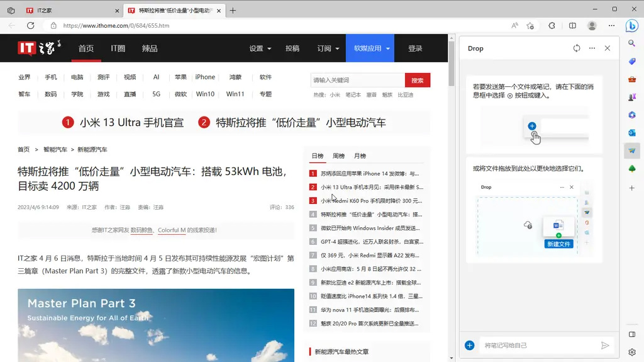Image resolution: width=644 pixels, height=362 pixels.
Task: Click the page's vertical scrollbar thumb
Action: [451, 63]
